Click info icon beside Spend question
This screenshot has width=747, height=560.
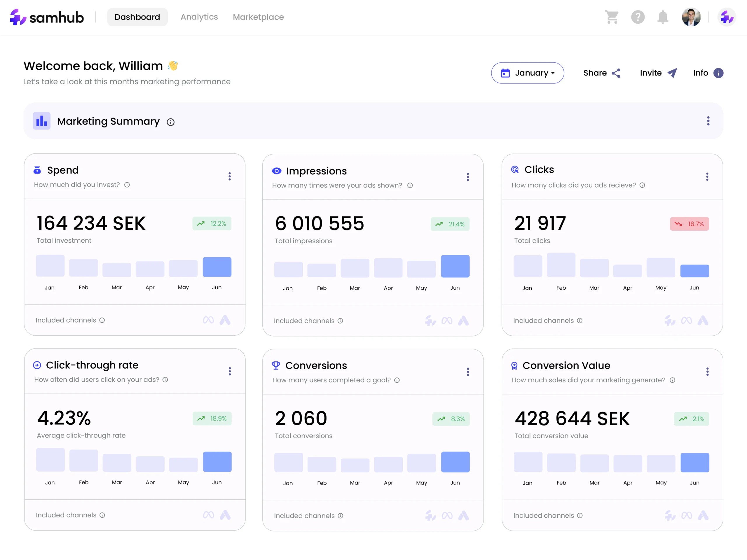tap(127, 185)
